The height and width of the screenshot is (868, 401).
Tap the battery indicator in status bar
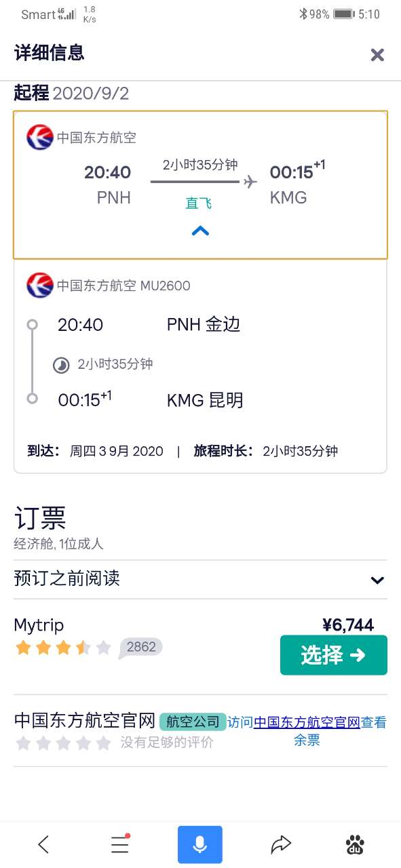[344, 14]
